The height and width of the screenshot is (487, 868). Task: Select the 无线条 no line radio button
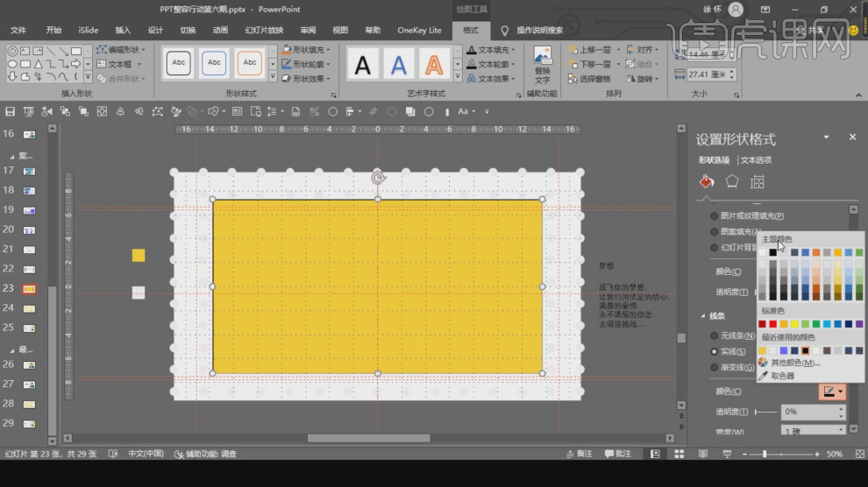tap(714, 335)
